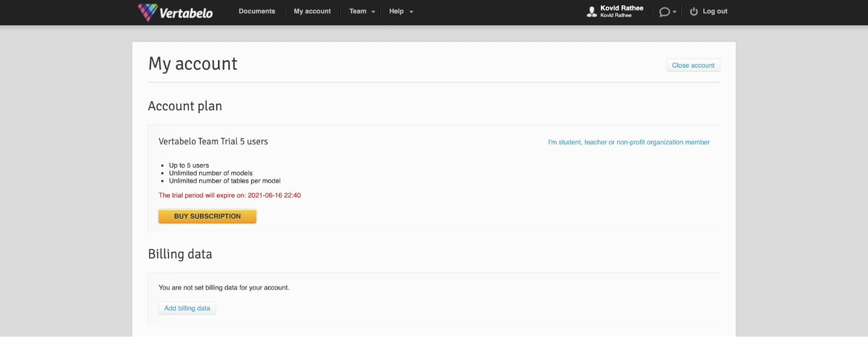
Task: Open the chat bubble feedback icon
Action: 664,12
